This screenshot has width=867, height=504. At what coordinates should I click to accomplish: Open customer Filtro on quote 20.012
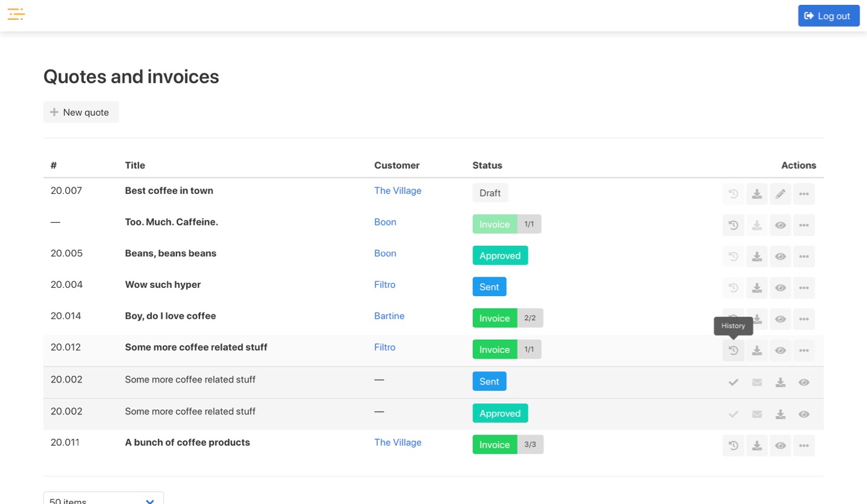(385, 347)
